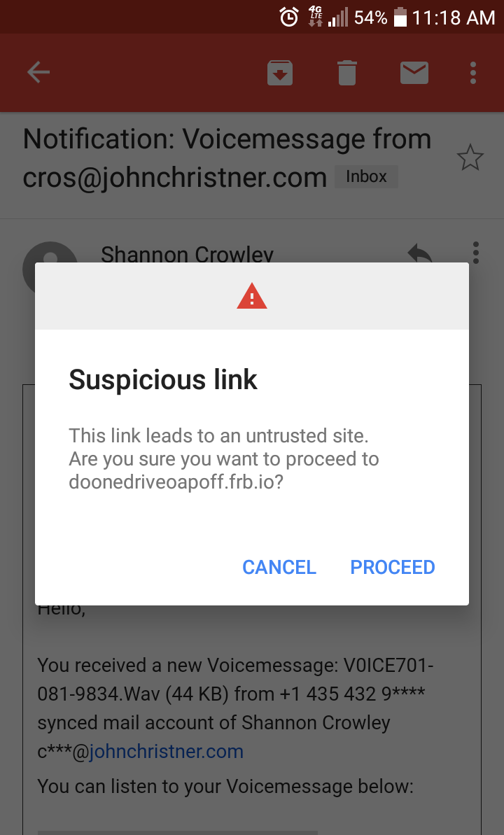Tap the alarm clock status icon

tap(289, 17)
